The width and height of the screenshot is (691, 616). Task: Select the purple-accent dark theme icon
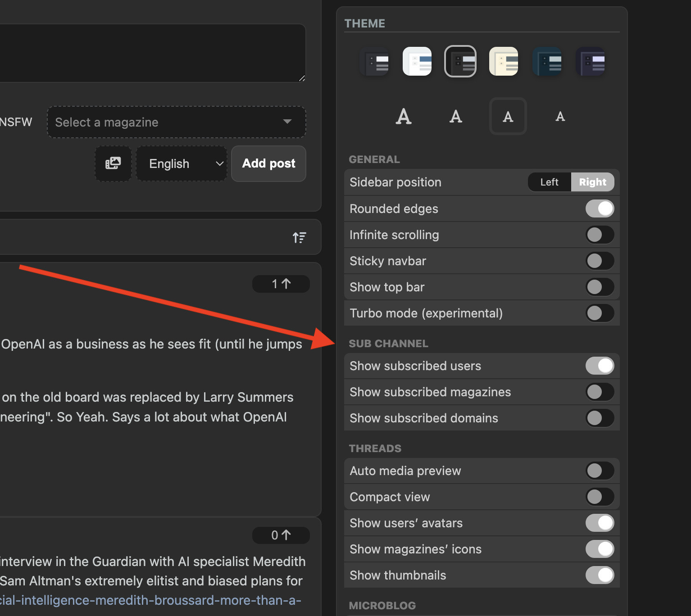tap(590, 61)
